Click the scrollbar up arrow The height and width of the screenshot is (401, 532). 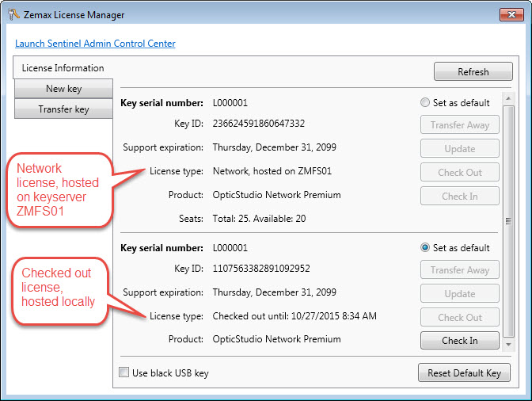pyautogui.click(x=508, y=98)
